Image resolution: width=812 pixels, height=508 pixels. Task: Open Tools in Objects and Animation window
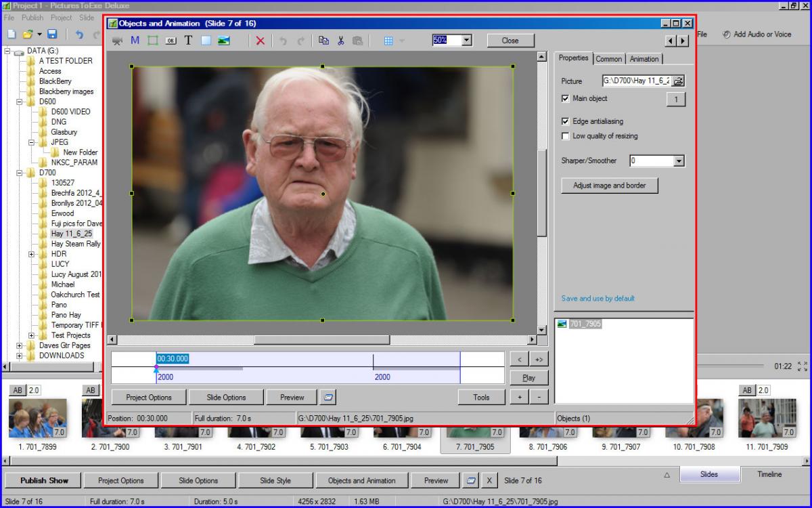[482, 398]
